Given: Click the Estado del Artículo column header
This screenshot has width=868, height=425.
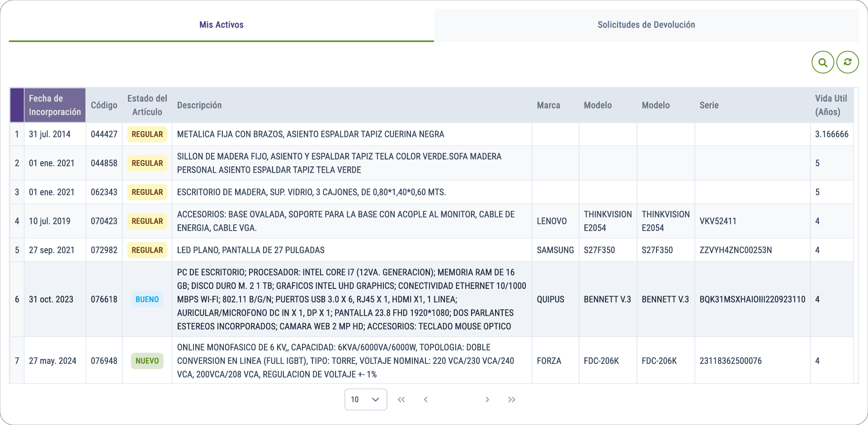Looking at the screenshot, I should (147, 105).
